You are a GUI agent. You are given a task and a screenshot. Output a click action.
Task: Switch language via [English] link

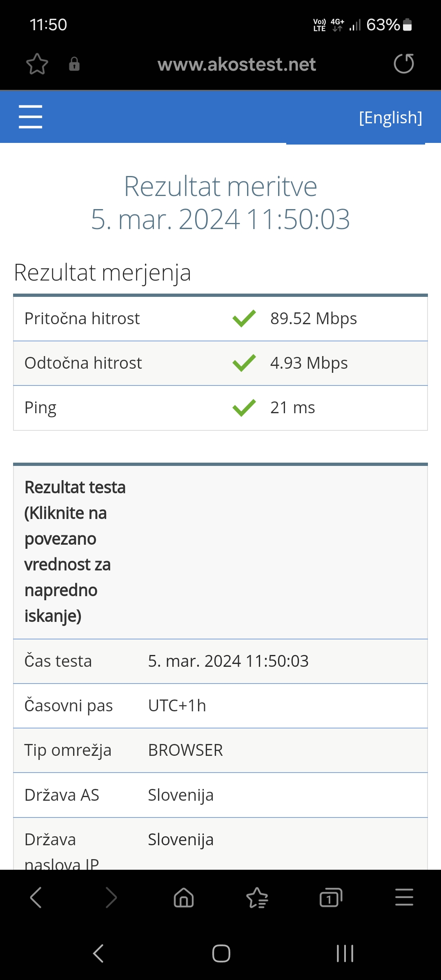click(390, 118)
